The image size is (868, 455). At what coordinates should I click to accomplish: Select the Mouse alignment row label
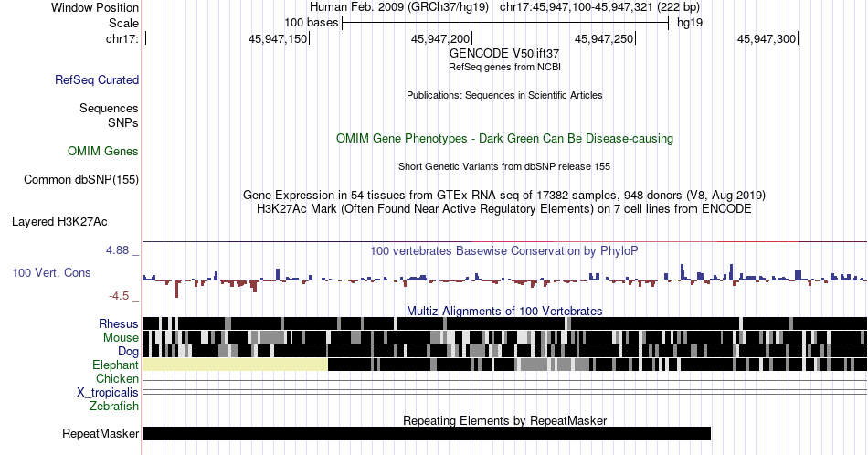coord(120,338)
